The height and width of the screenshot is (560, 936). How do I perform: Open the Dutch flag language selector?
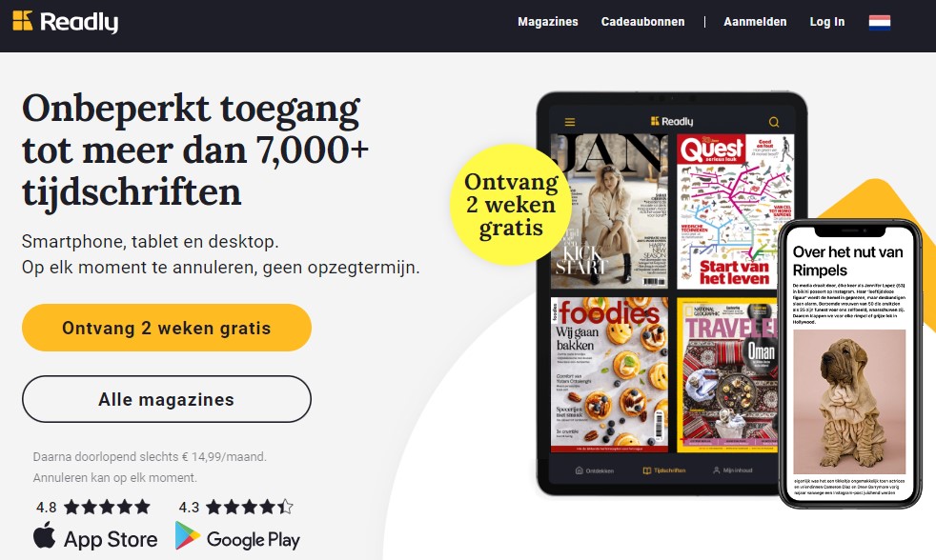[880, 22]
